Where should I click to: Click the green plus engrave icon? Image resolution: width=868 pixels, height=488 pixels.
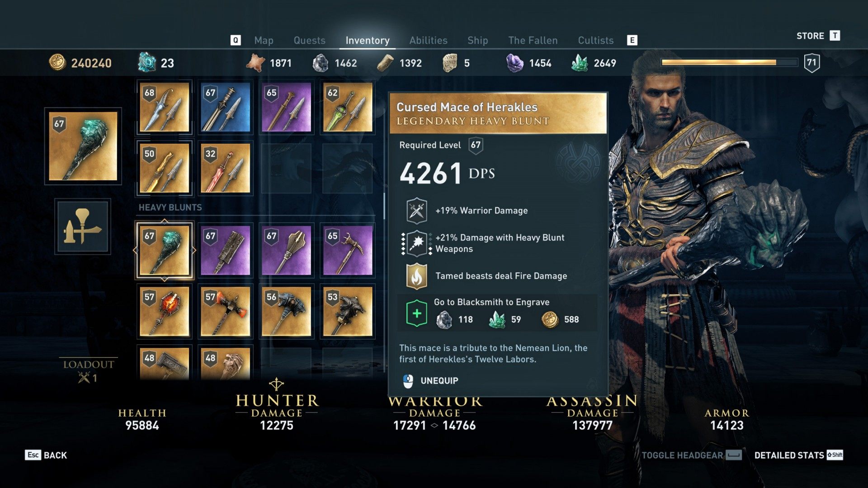(x=416, y=313)
